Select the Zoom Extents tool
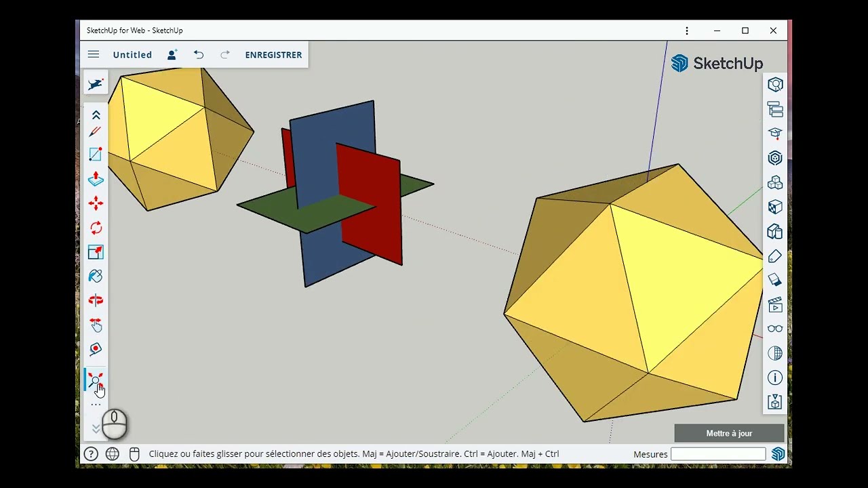 [96, 380]
